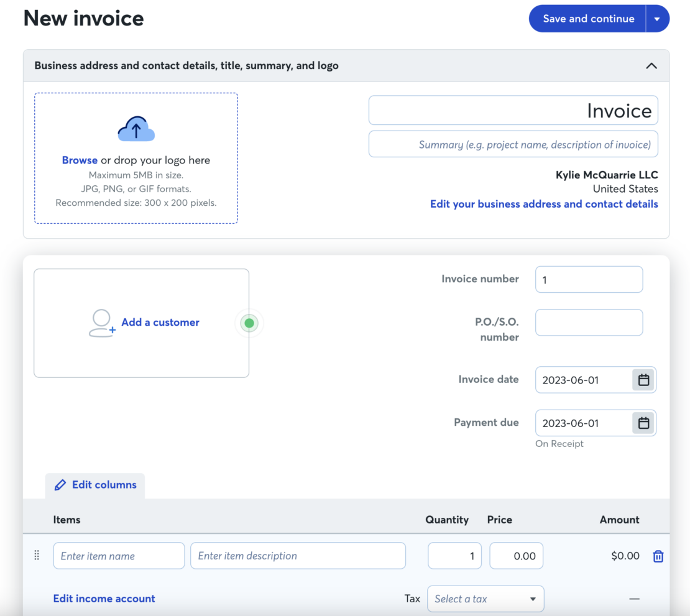
Task: Open the calendar picker for Invoice date
Action: 644,379
